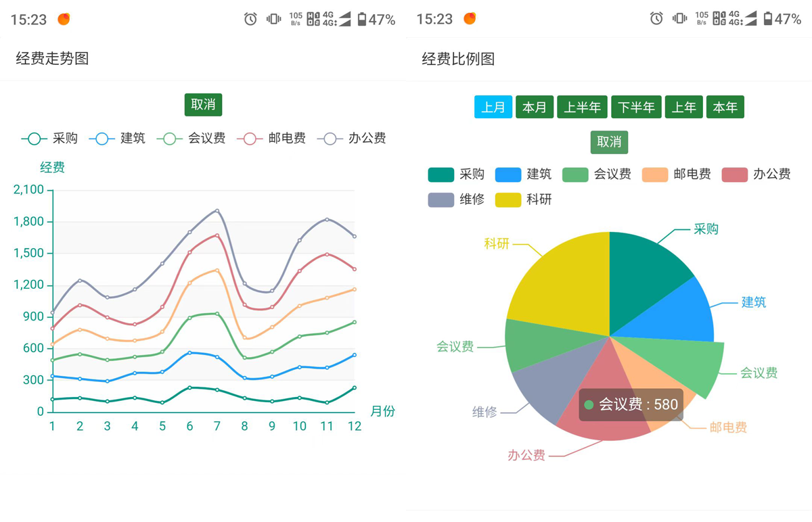Tap the battery icon on right screen
The image size is (812, 522).
tap(767, 19)
